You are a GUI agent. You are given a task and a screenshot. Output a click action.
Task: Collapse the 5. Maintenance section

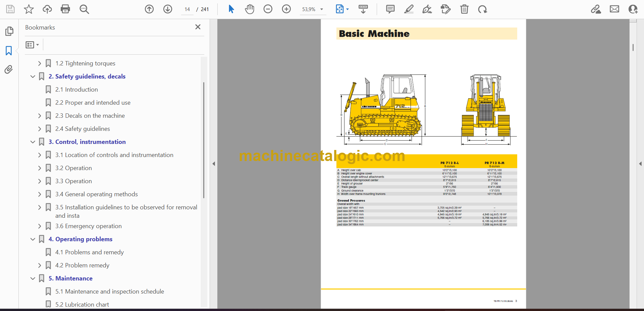pyautogui.click(x=33, y=278)
